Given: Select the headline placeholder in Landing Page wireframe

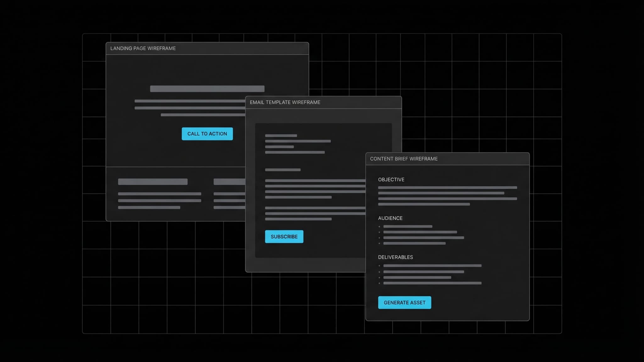Looking at the screenshot, I should [x=207, y=89].
